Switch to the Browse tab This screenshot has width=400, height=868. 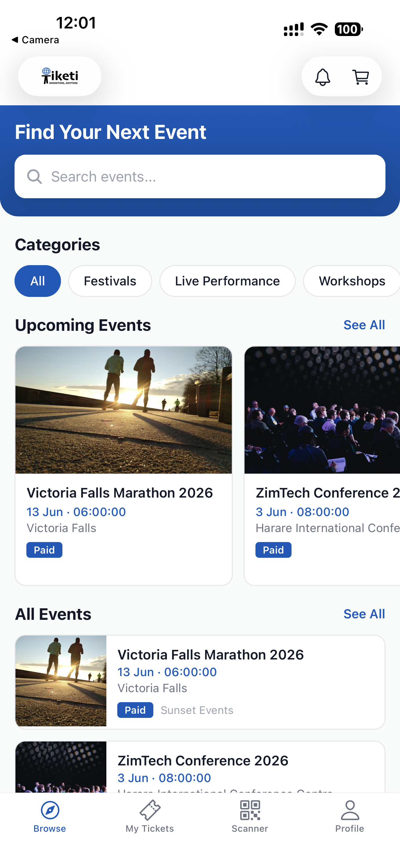[x=50, y=816]
